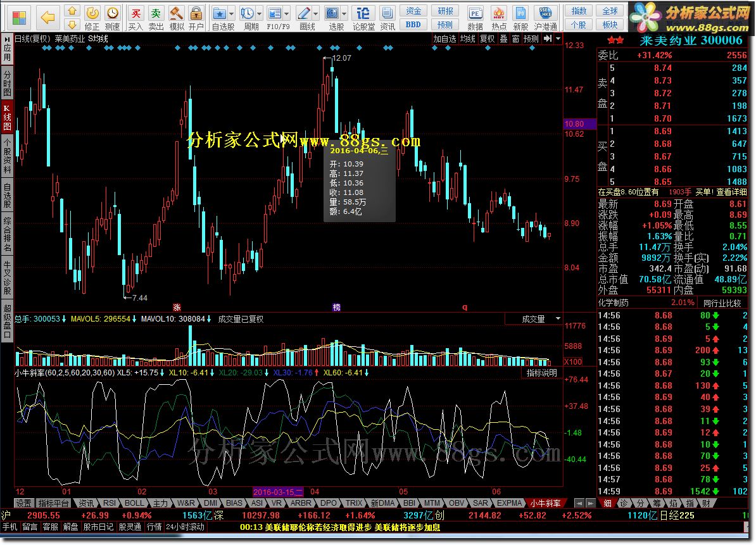
Task: Click the 买入 buy icon
Action: (x=136, y=18)
